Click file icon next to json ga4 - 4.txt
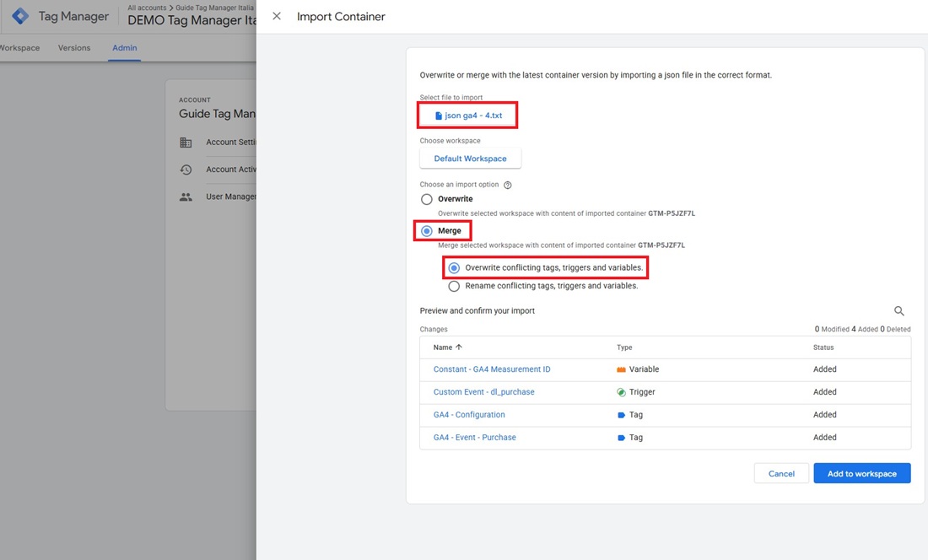The image size is (928, 560). pos(439,116)
